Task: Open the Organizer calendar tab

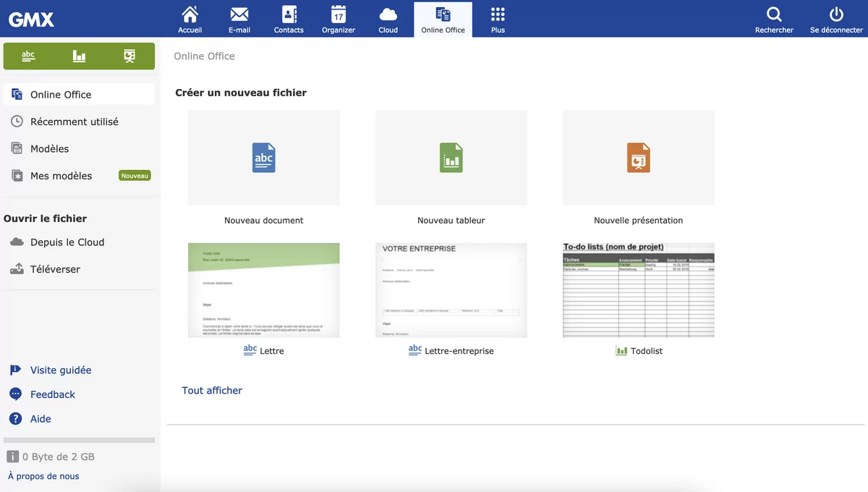Action: (x=339, y=20)
